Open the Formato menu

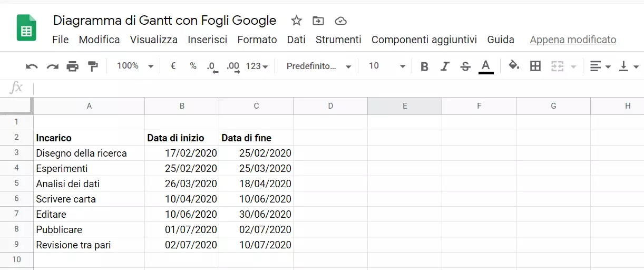(257, 40)
